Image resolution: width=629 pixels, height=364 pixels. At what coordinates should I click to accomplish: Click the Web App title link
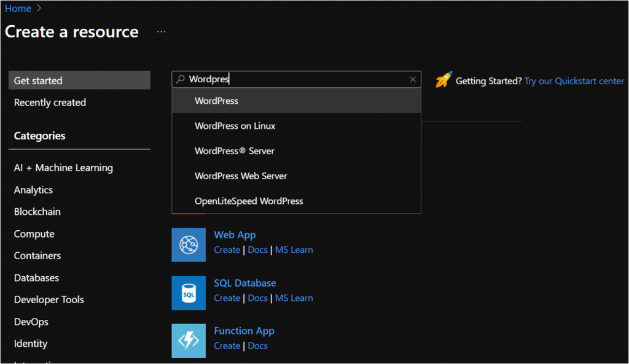[x=235, y=235]
